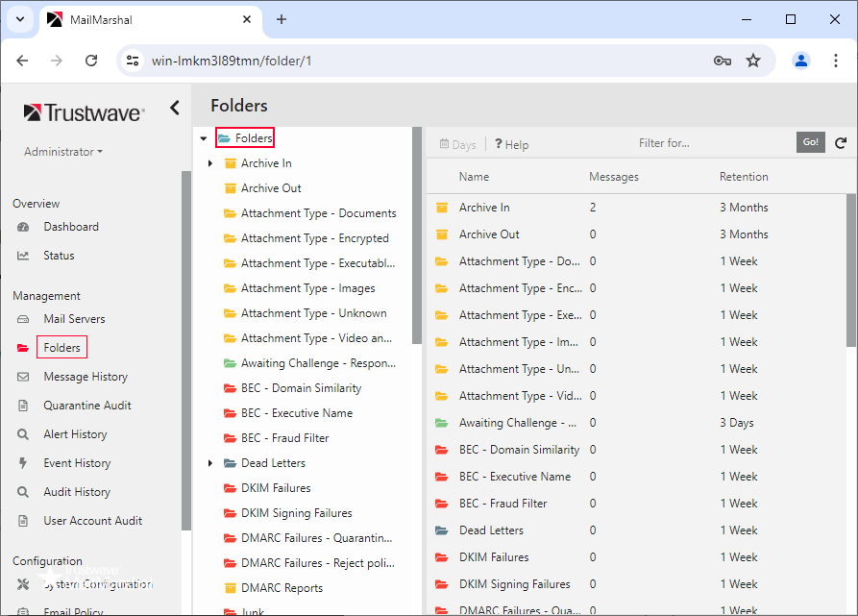Screen dimensions: 858x616
Task: Collapse the sidebar with the chevron arrow
Action: tap(174, 108)
